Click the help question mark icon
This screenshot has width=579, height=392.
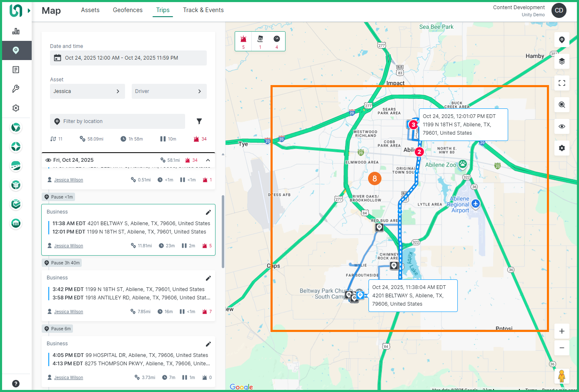[x=16, y=384]
